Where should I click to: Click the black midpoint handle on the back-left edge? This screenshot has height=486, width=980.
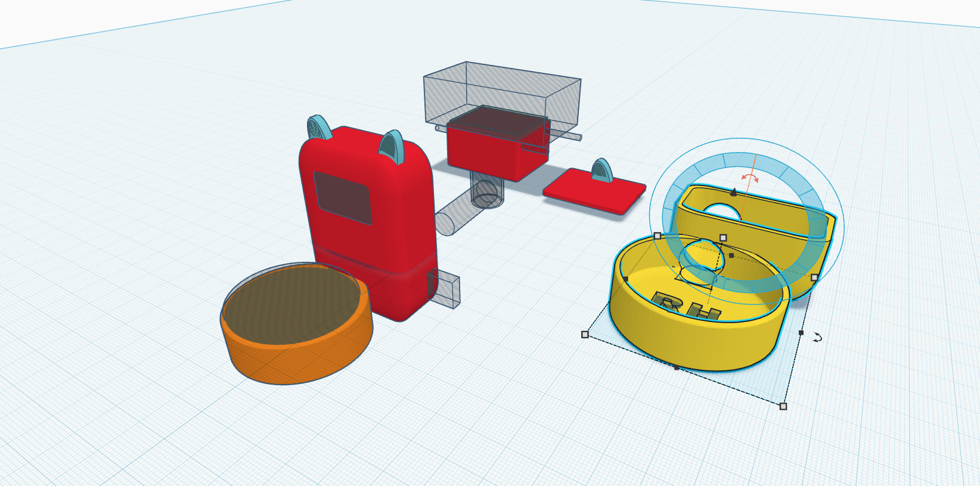[x=625, y=278]
